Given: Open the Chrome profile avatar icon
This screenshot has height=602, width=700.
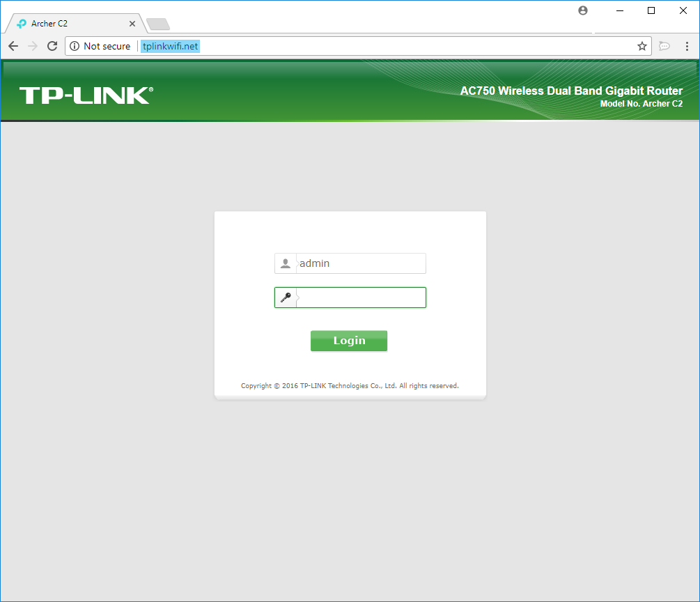Looking at the screenshot, I should [583, 10].
